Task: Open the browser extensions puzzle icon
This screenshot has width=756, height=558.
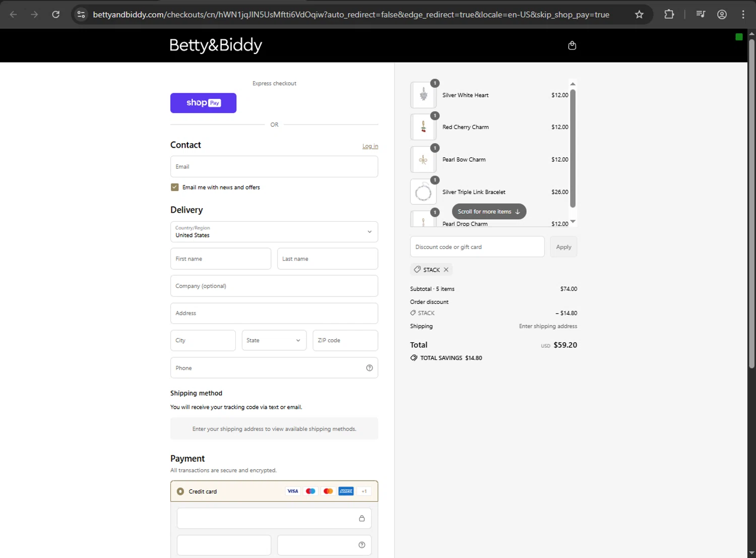Action: coord(669,15)
